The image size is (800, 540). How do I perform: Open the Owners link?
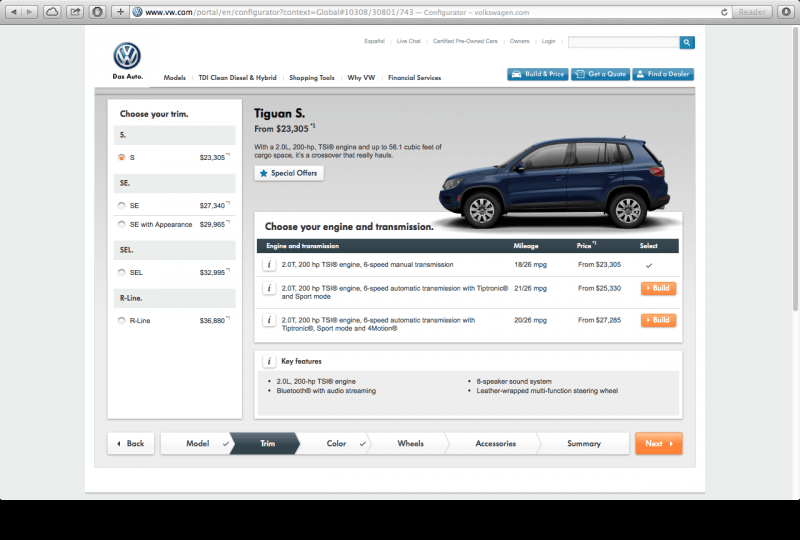click(x=519, y=41)
